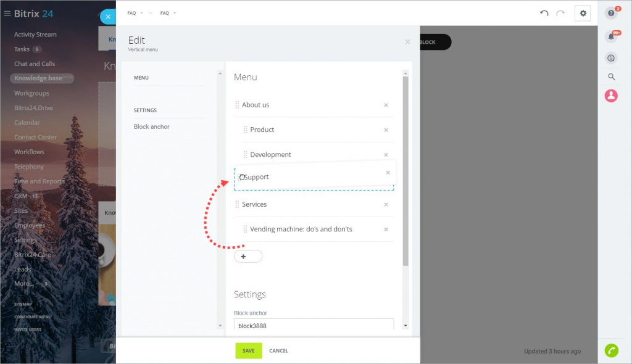Cancel editing the vertical menu
This screenshot has width=632, height=364.
[x=278, y=350]
